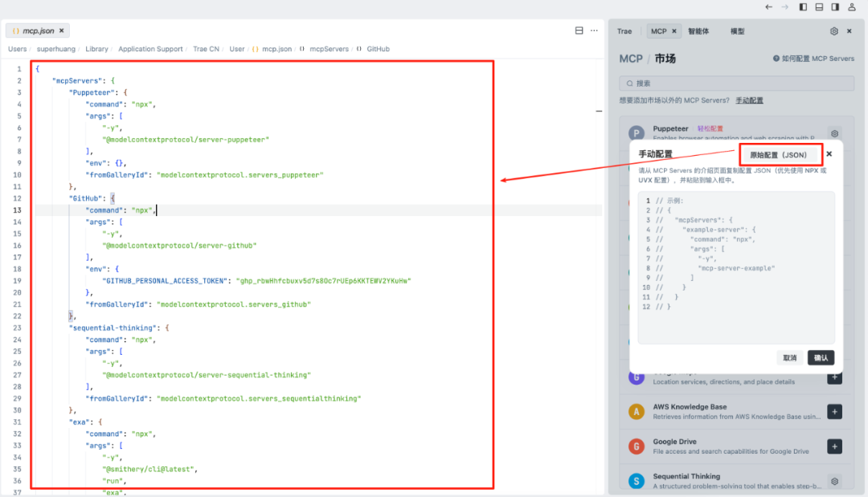The width and height of the screenshot is (868, 497).
Task: Select GitHub breadcrumb segment
Action: (378, 49)
